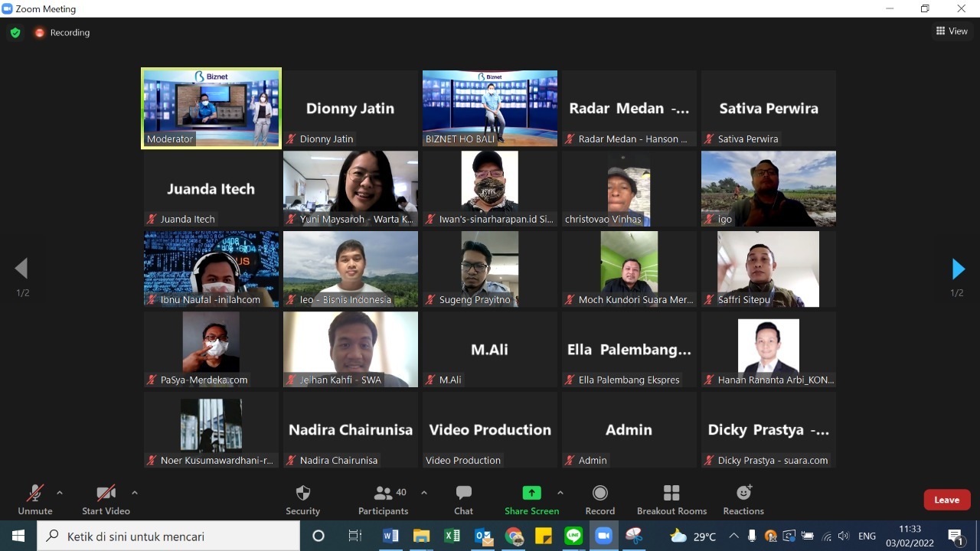Expand share screen options arrow
Image resolution: width=980 pixels, height=551 pixels.
point(560,493)
